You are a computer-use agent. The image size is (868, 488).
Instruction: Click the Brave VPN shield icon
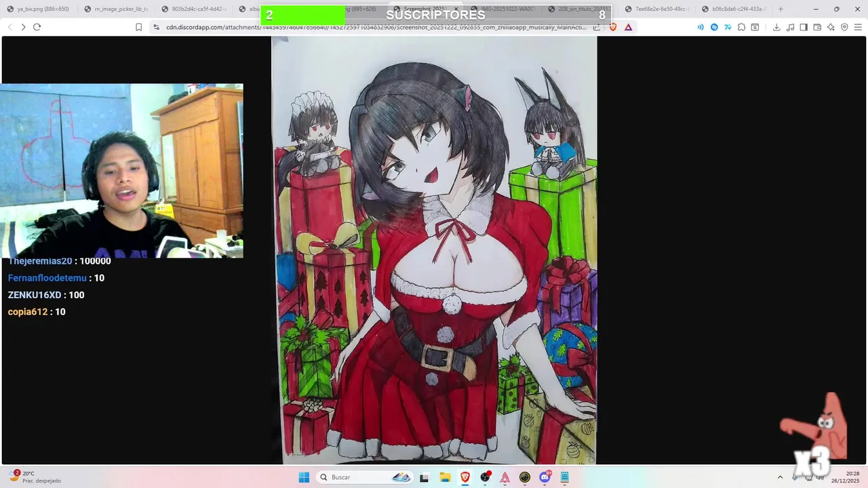point(844,27)
